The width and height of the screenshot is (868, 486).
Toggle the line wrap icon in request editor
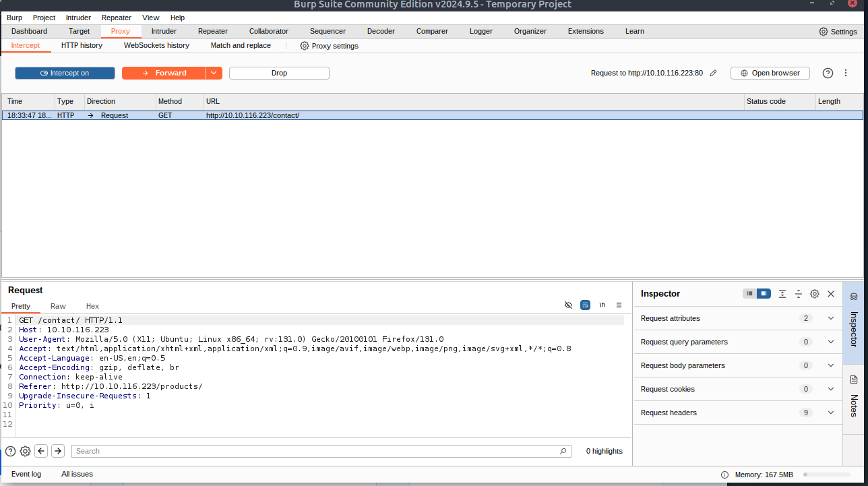click(585, 305)
